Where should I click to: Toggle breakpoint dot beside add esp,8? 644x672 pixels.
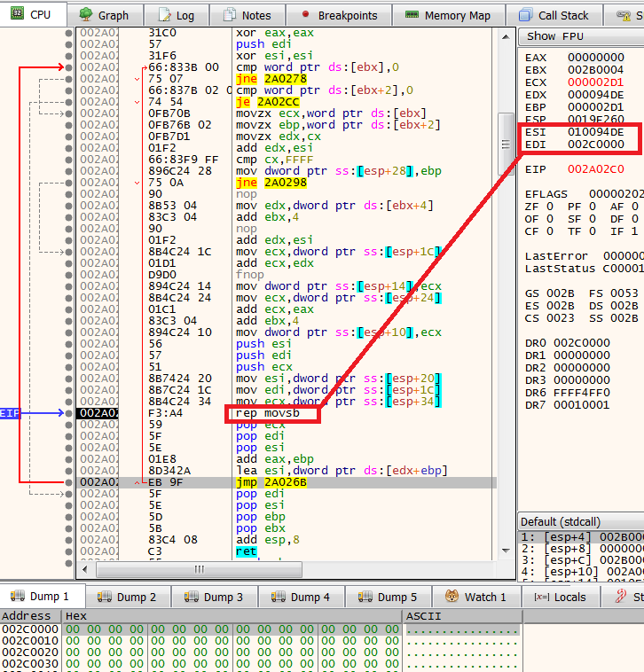click(x=68, y=540)
